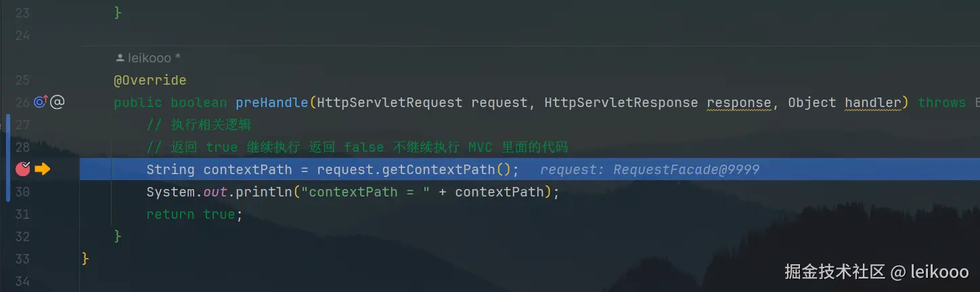Viewport: 980px width, 292px height.
Task: Click line number 26 in the gutter
Action: pos(21,102)
